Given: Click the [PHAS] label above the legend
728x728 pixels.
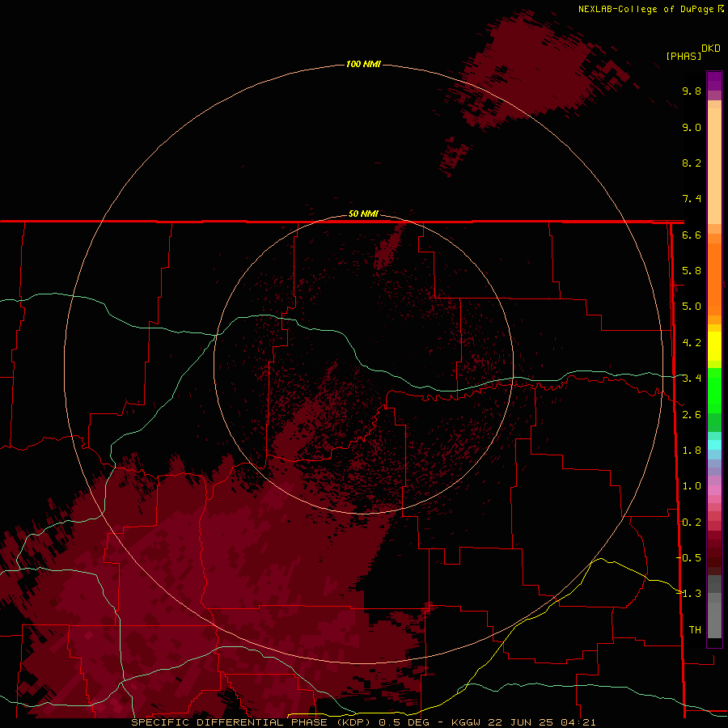Looking at the screenshot, I should (x=684, y=57).
